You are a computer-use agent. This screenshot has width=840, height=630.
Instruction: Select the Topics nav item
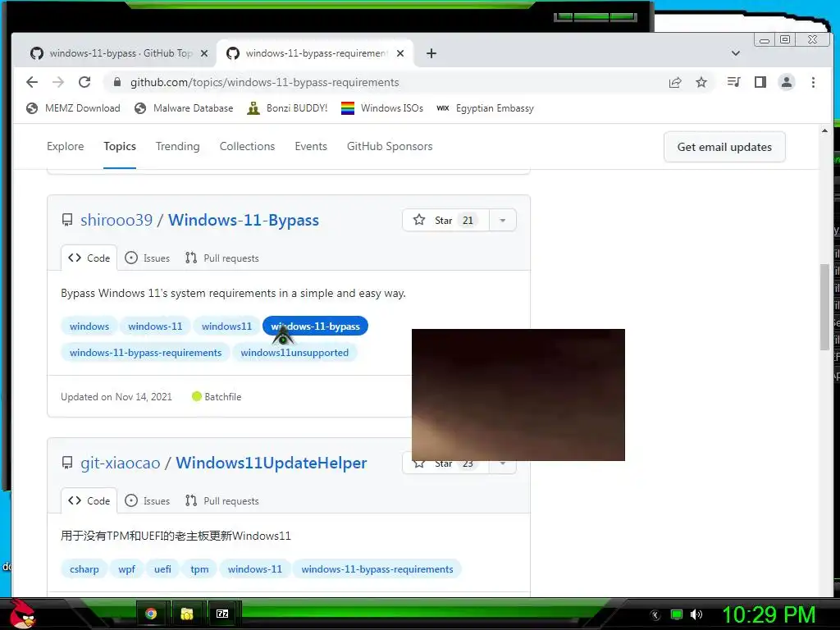(120, 146)
